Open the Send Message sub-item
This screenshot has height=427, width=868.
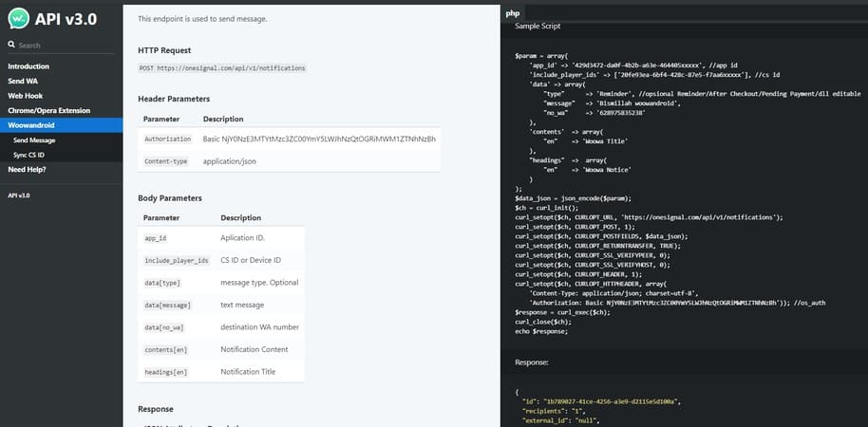(x=34, y=139)
